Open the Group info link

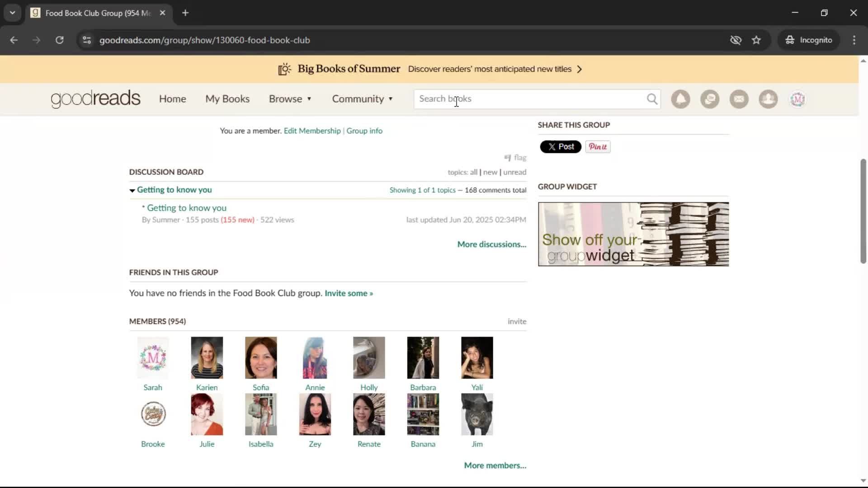click(x=364, y=131)
